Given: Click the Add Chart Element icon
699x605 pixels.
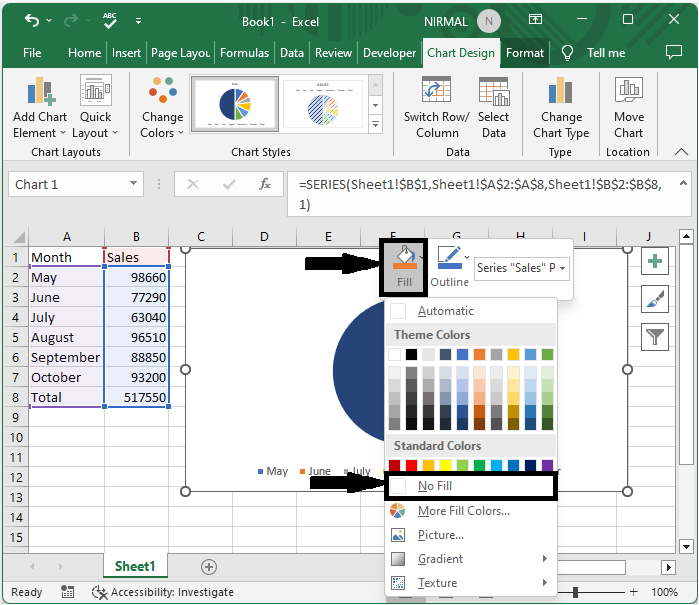Looking at the screenshot, I should [40, 95].
